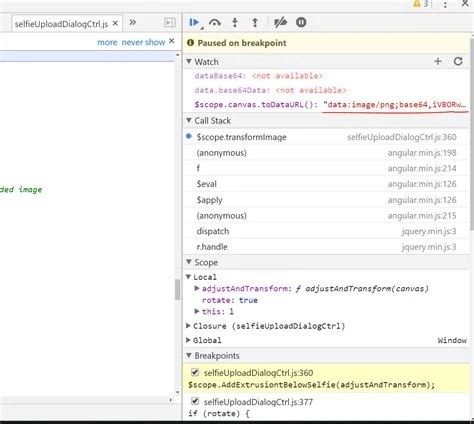Select the r.handle call frame
The height and width of the screenshot is (424, 474).
[326, 247]
